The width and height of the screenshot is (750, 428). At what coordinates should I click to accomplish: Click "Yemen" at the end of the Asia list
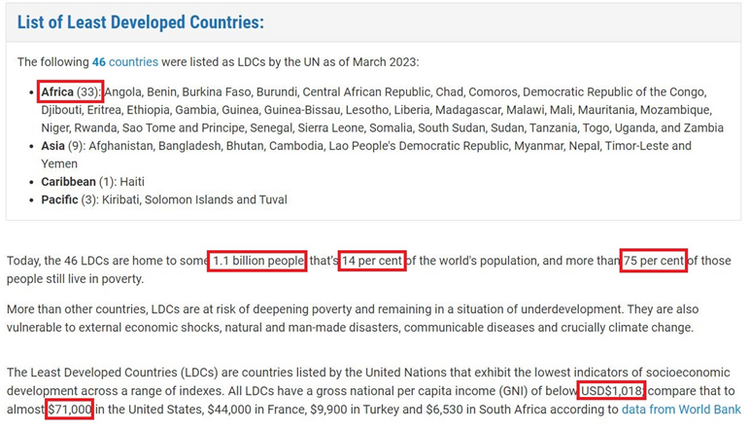tap(59, 164)
